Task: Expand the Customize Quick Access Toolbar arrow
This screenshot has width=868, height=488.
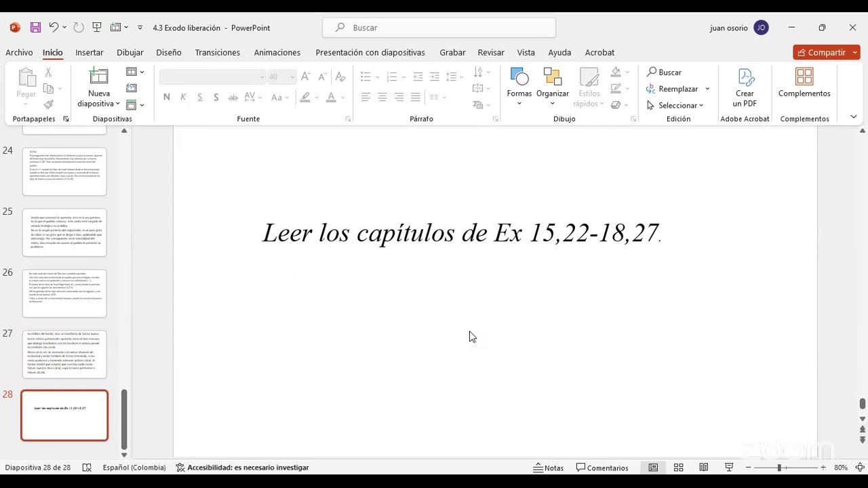Action: [x=140, y=28]
